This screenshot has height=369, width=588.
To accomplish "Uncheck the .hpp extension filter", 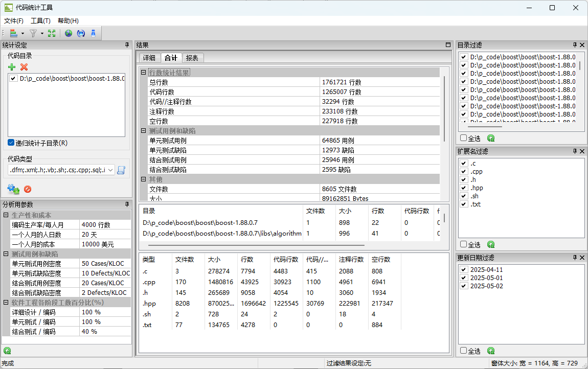I will click(x=464, y=188).
